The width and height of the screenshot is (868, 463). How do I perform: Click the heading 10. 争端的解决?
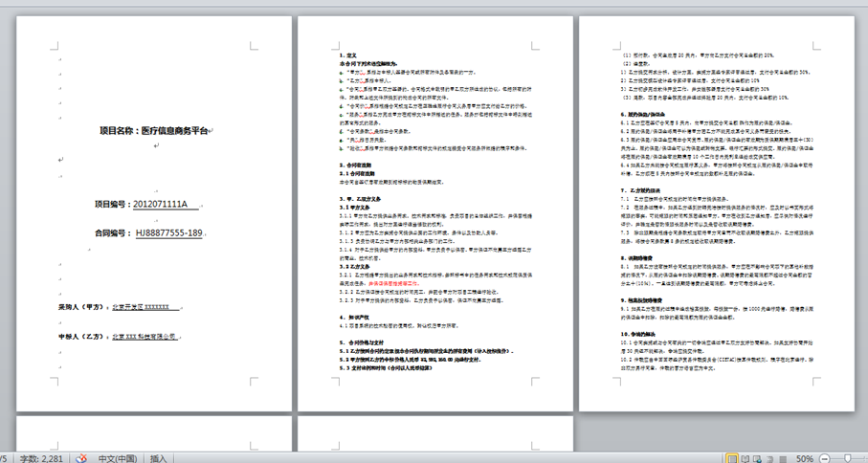tap(638, 334)
